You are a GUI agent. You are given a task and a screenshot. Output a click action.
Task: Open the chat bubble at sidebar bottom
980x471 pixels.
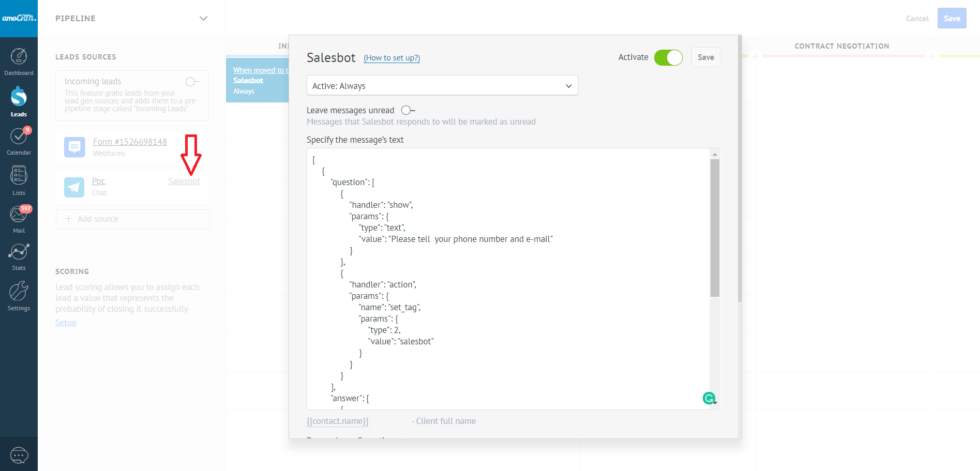tap(19, 455)
